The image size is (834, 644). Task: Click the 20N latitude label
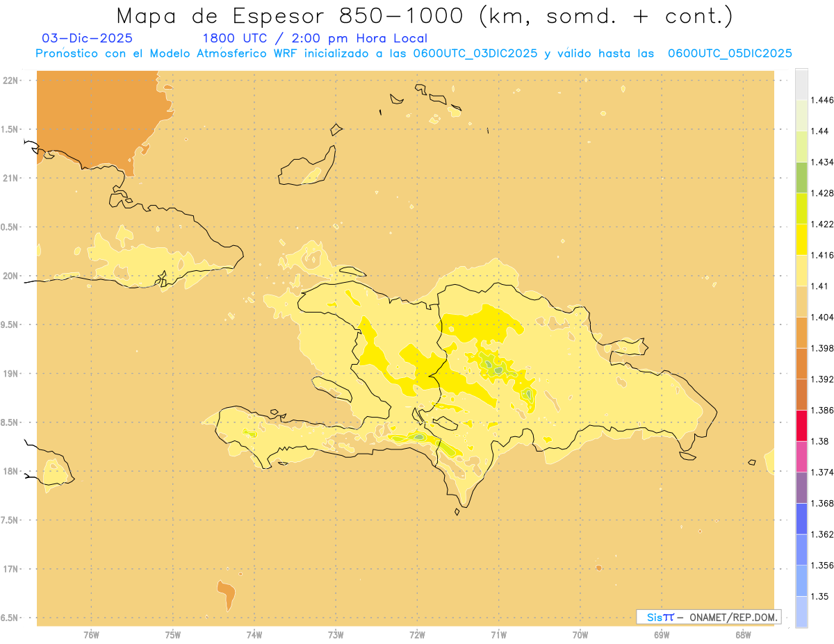[x=11, y=276]
